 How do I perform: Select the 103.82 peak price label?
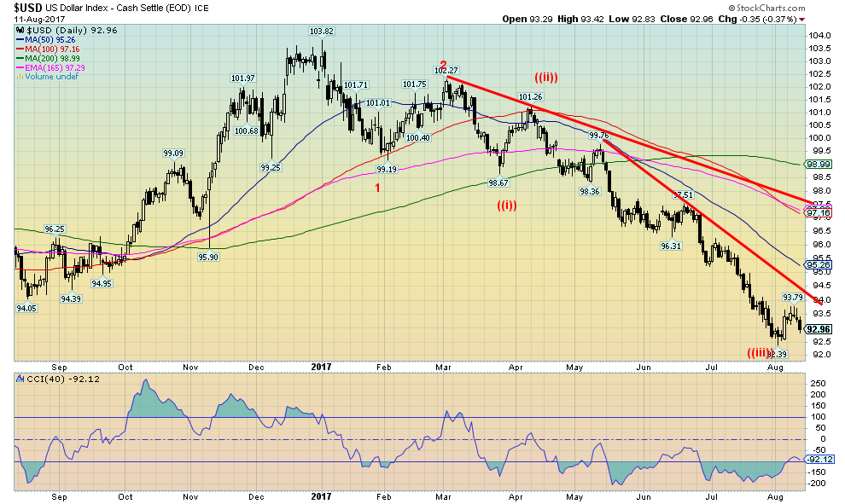point(320,31)
